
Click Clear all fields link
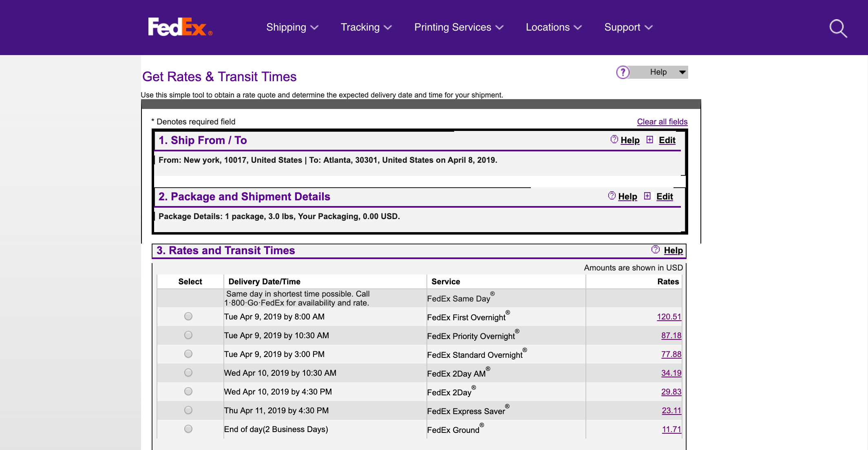[662, 122]
